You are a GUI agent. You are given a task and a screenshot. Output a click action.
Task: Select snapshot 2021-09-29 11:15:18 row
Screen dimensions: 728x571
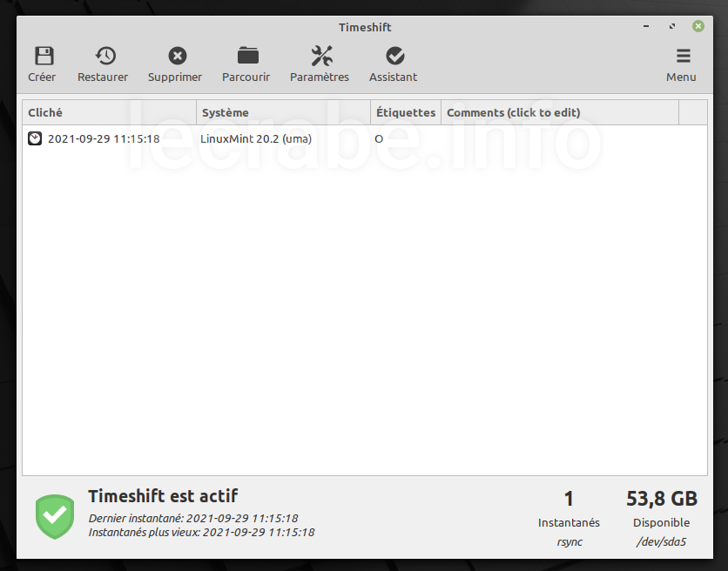point(365,138)
